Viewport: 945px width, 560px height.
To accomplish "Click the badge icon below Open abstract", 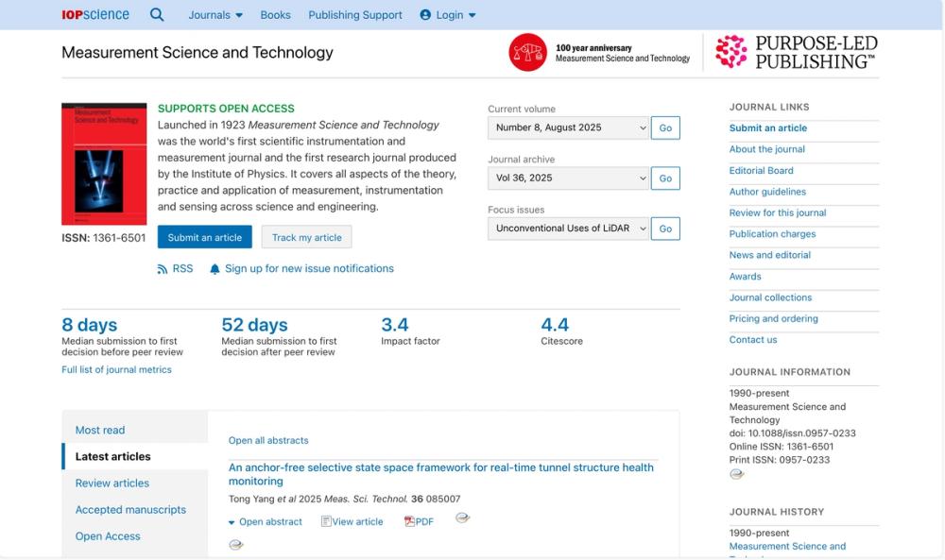I will click(x=235, y=545).
